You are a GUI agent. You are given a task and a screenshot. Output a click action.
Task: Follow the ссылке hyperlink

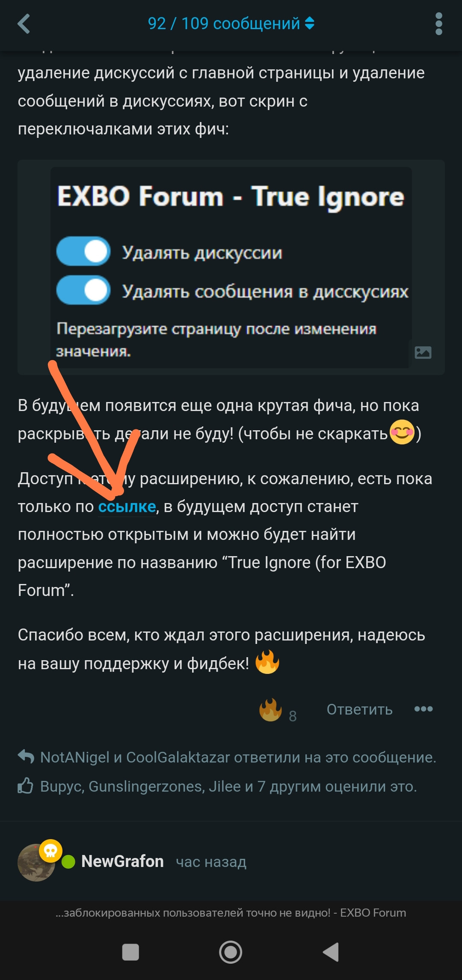[127, 506]
